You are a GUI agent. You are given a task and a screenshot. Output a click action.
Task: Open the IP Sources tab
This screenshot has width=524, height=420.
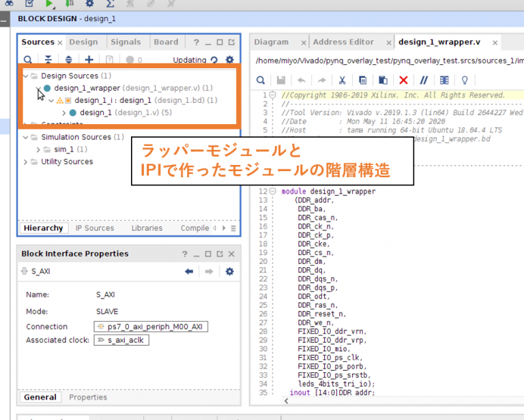click(94, 228)
